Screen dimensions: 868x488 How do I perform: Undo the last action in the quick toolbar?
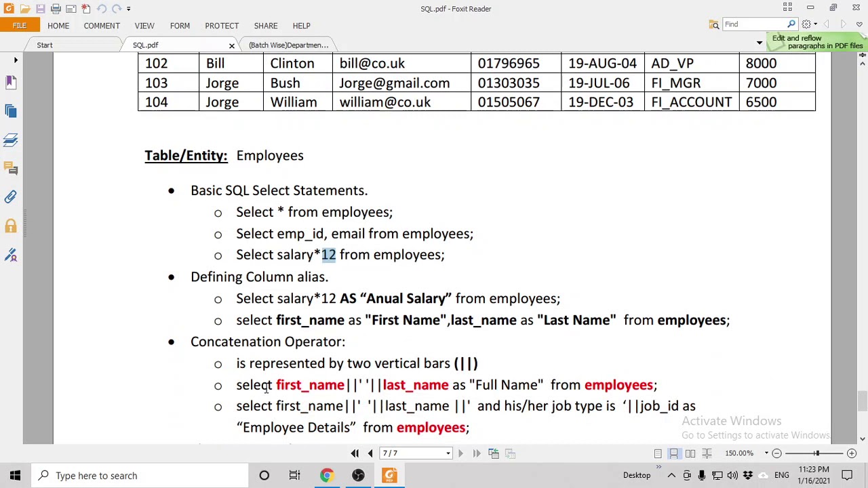click(x=101, y=9)
